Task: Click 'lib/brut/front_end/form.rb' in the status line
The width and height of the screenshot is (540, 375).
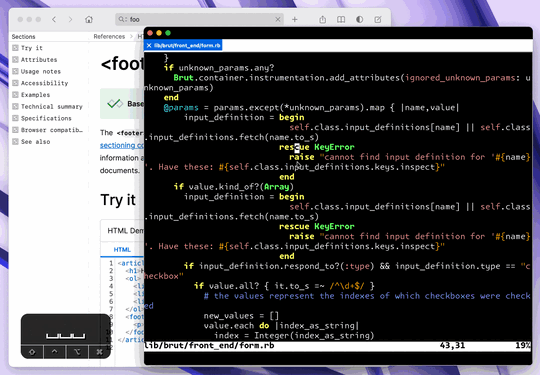Action: pyautogui.click(x=209, y=345)
